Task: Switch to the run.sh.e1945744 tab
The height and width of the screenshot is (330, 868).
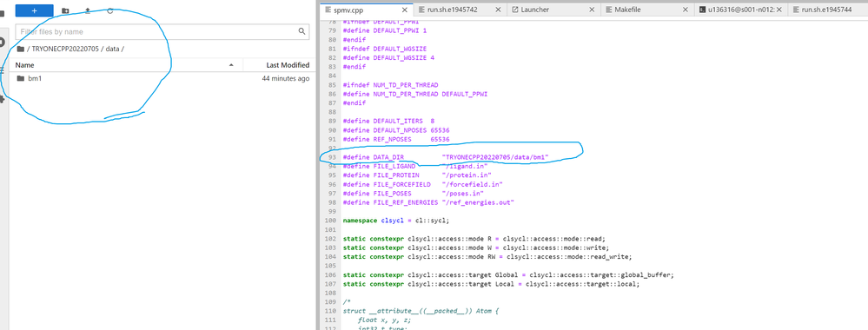Action: 826,10
